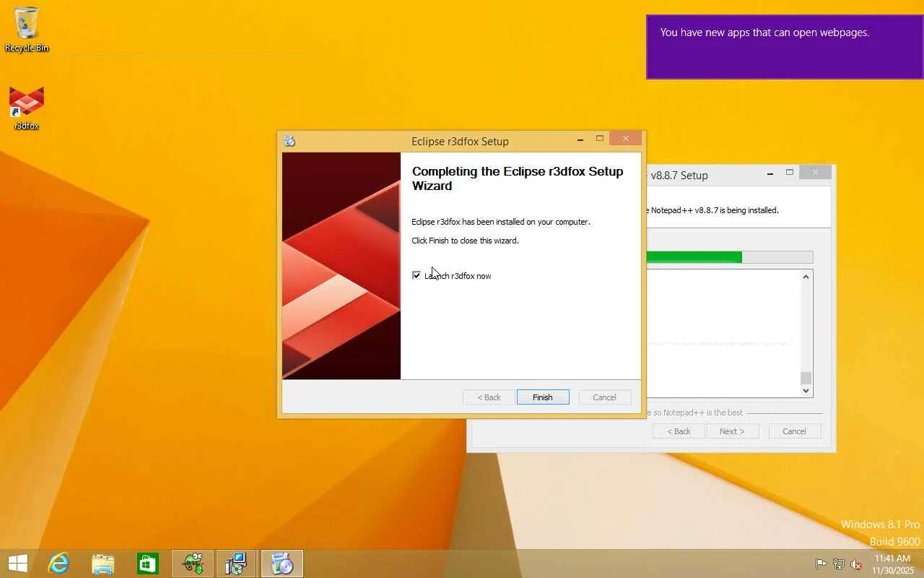Viewport: 924px width, 578px height.
Task: Uncheck the Launch r3dfox now checkbox
Action: [x=417, y=275]
